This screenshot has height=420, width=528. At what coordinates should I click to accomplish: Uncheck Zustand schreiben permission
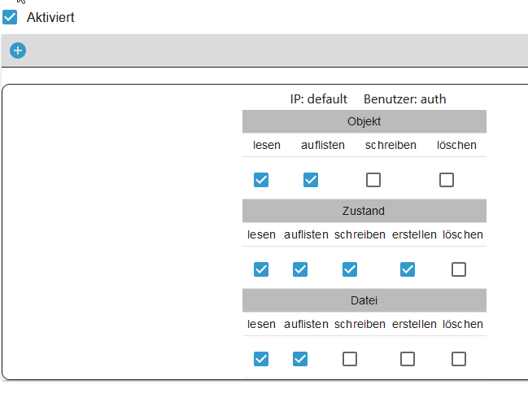coord(350,269)
